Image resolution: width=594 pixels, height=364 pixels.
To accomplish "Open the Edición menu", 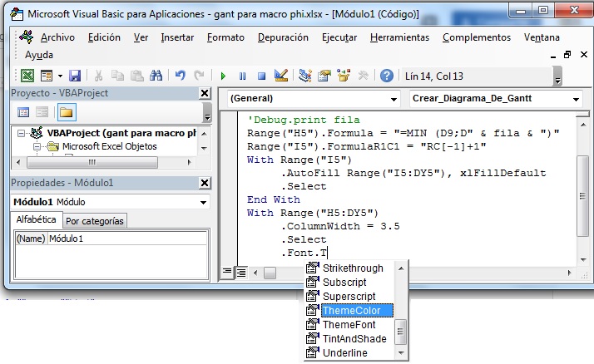I will tap(104, 37).
